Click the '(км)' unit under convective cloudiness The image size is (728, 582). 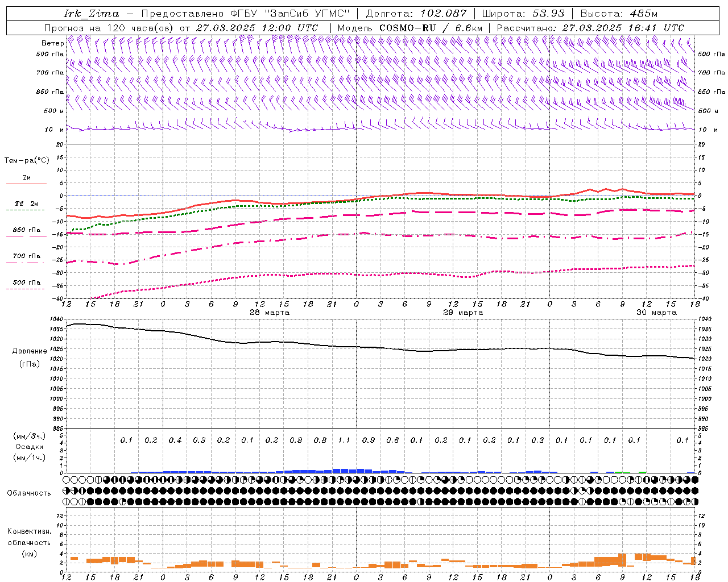click(x=29, y=554)
